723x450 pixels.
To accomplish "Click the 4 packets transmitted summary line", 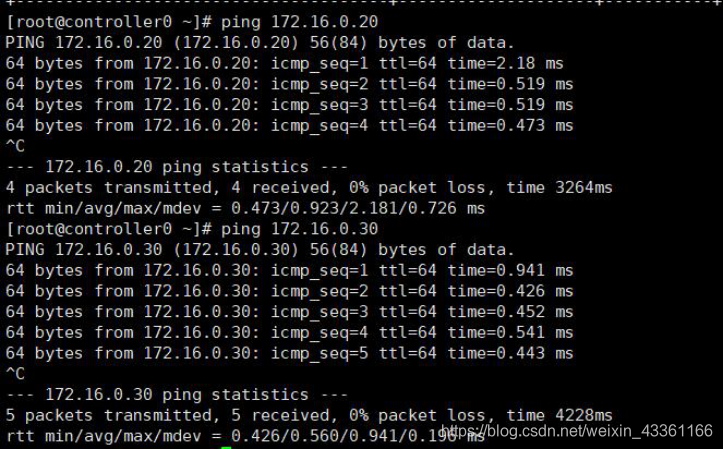I will [309, 188].
